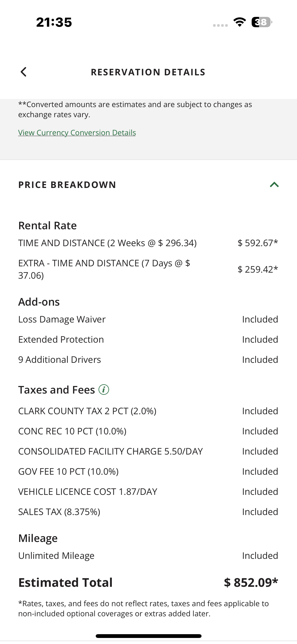Collapse the Price Breakdown chevron
The width and height of the screenshot is (297, 644).
click(274, 185)
